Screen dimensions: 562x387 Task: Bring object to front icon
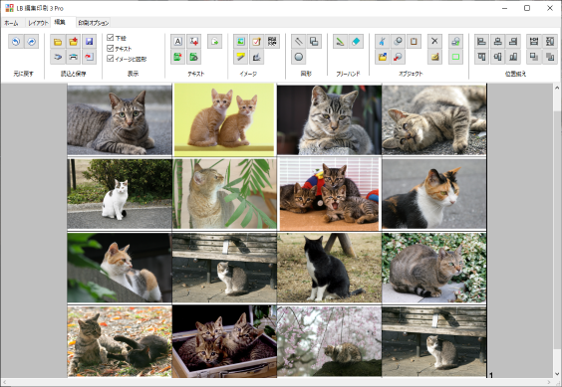tap(534, 57)
